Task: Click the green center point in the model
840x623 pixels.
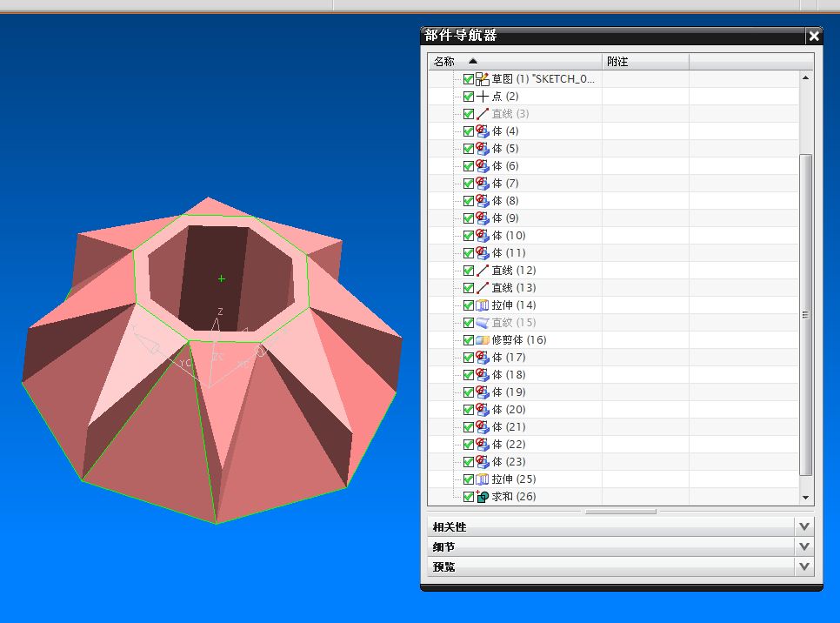Action: (x=221, y=278)
